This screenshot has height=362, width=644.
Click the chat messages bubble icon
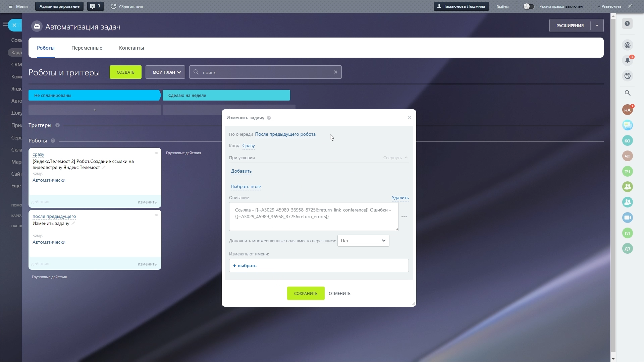click(x=627, y=125)
